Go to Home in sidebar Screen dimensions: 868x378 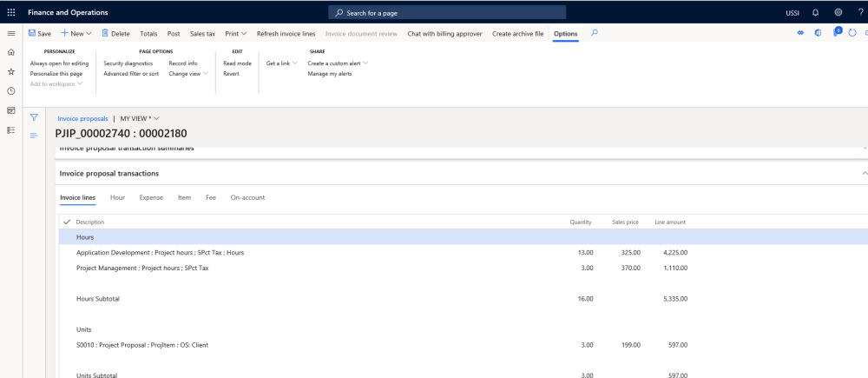(x=10, y=52)
